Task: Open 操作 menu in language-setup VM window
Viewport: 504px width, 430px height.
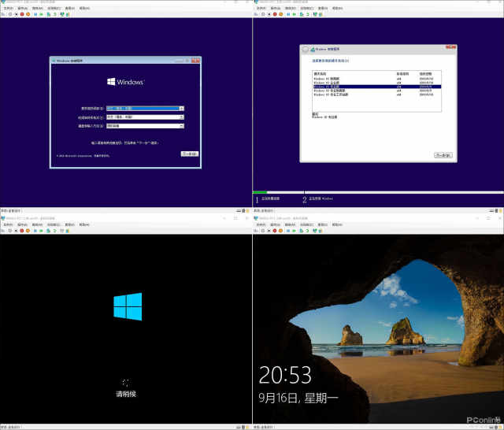Action: click(22, 8)
